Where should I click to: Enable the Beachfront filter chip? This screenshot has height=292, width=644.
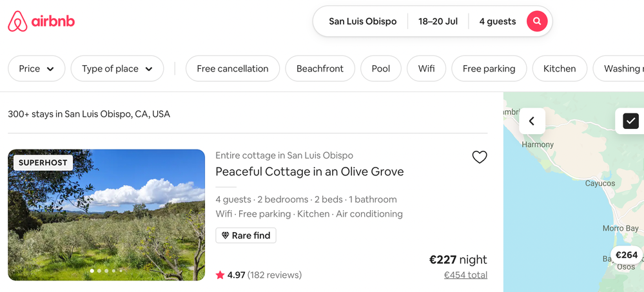(x=320, y=69)
